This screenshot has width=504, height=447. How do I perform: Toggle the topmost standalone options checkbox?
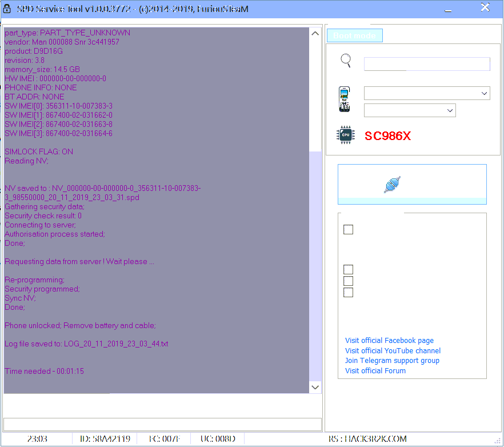(348, 230)
